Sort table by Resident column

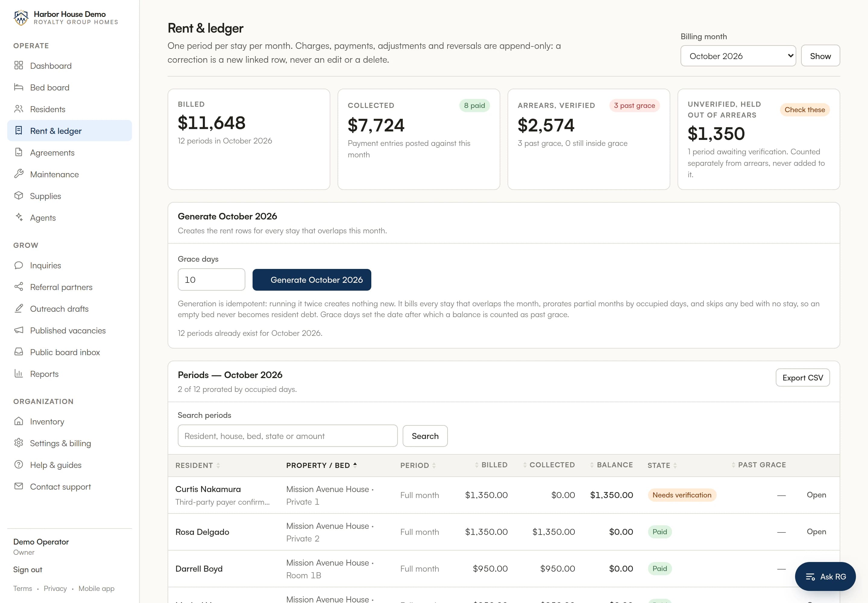tap(197, 466)
